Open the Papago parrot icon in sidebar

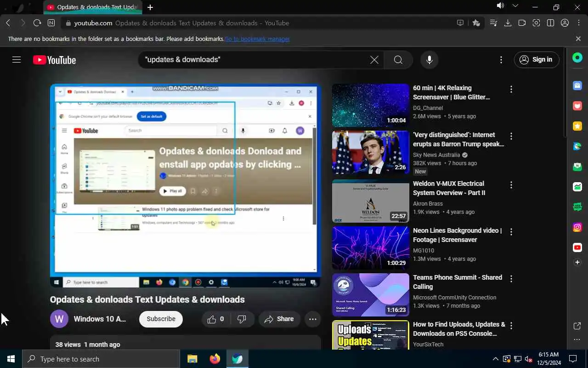(x=577, y=146)
